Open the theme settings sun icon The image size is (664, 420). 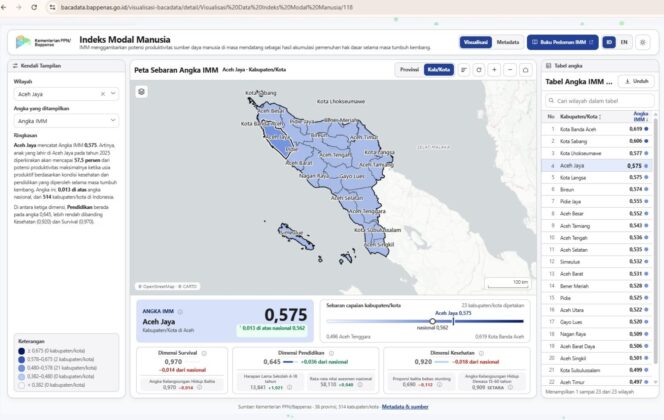click(x=643, y=42)
